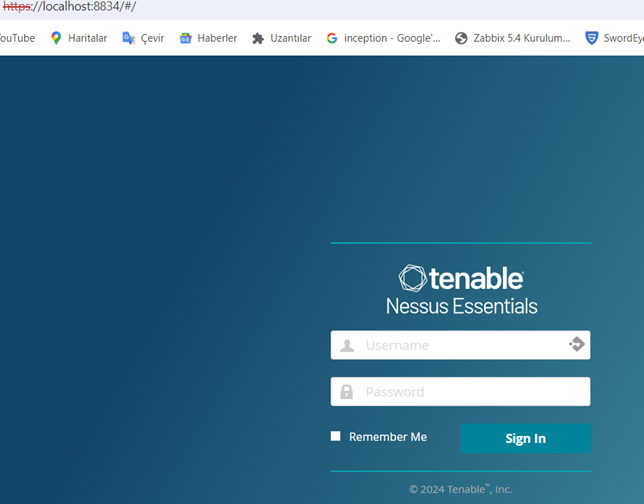Open the Haberler news bookmark
644x504 pixels.
(208, 38)
